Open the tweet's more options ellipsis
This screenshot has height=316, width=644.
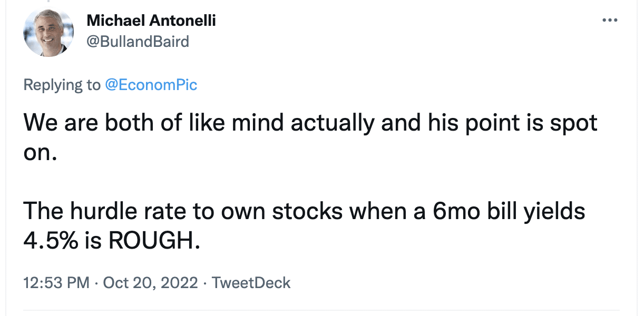(609, 21)
